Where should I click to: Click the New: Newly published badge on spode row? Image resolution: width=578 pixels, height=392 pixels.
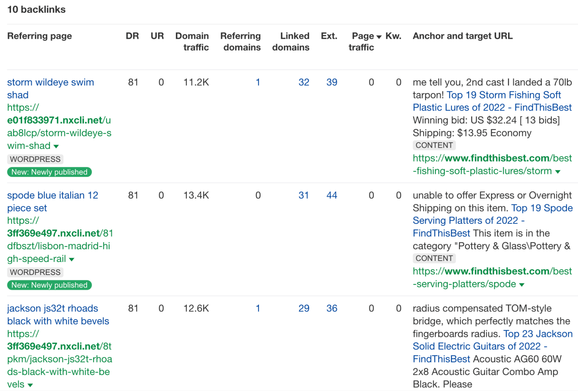(49, 285)
